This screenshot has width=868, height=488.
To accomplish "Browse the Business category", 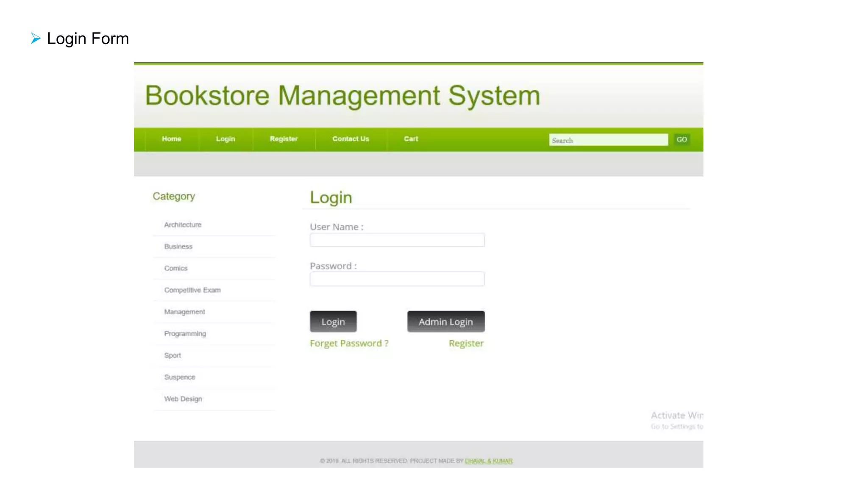I will click(178, 247).
